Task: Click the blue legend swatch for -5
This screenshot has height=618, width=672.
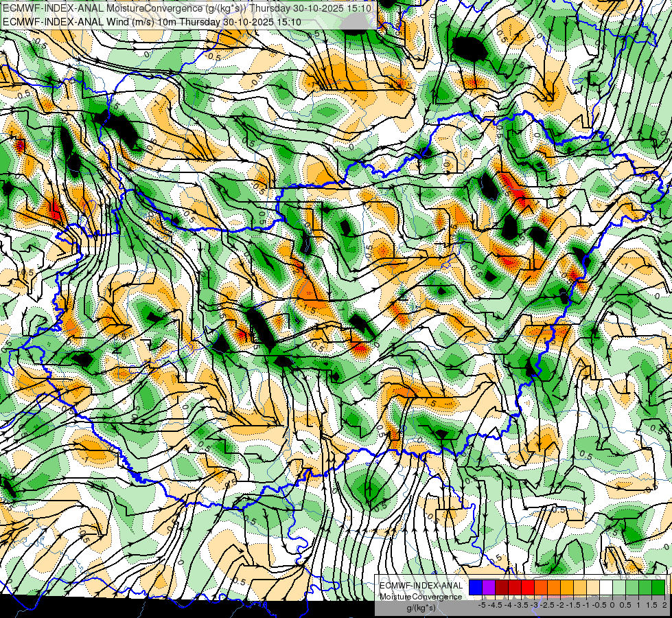Action: click(x=476, y=588)
